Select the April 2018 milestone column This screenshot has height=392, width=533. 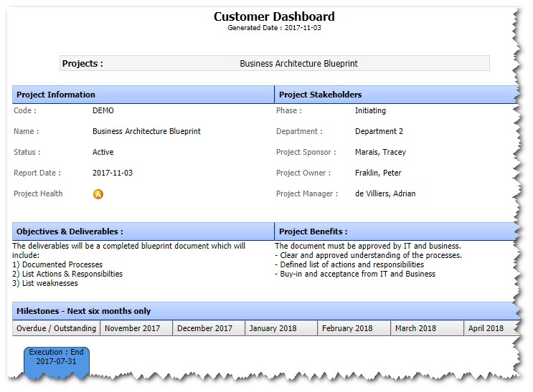491,328
